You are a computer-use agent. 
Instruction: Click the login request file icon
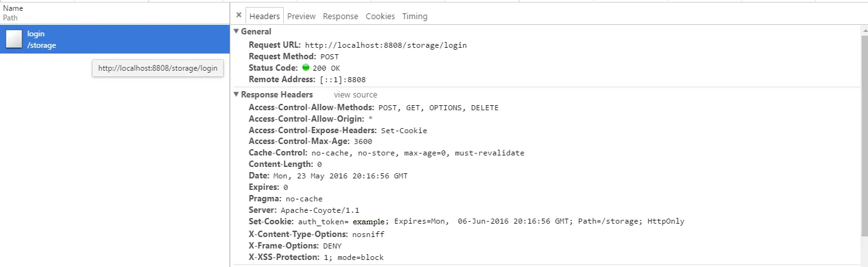click(x=14, y=40)
